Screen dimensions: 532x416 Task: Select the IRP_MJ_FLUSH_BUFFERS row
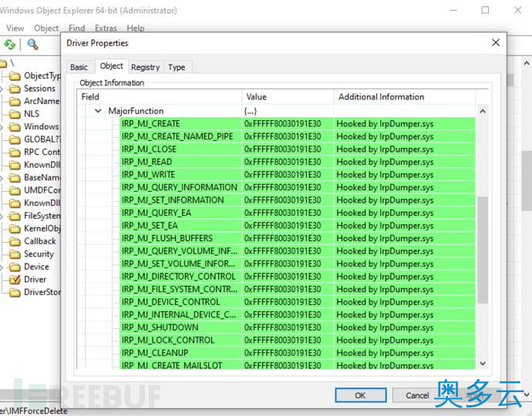coord(297,238)
